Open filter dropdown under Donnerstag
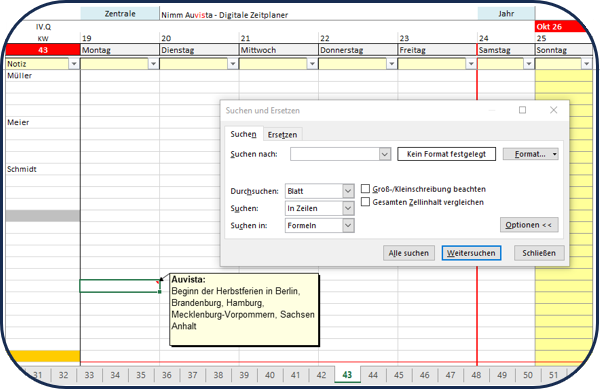 point(391,64)
